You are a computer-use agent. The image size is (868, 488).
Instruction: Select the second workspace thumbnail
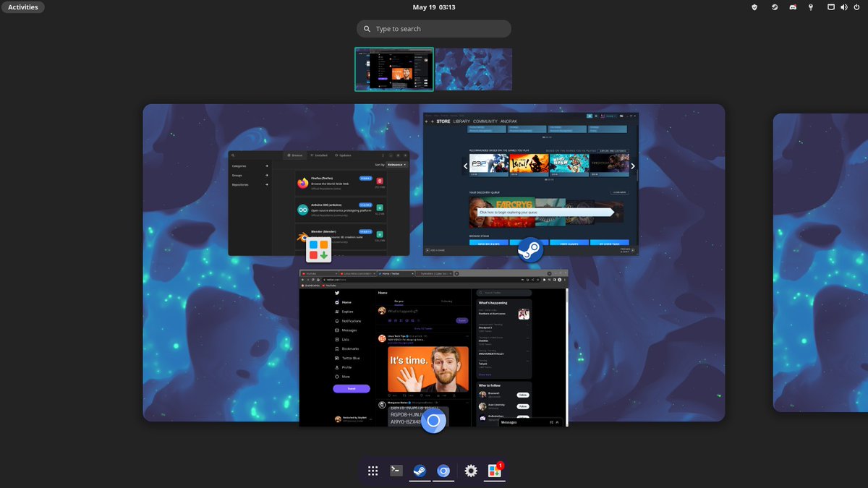pos(473,69)
